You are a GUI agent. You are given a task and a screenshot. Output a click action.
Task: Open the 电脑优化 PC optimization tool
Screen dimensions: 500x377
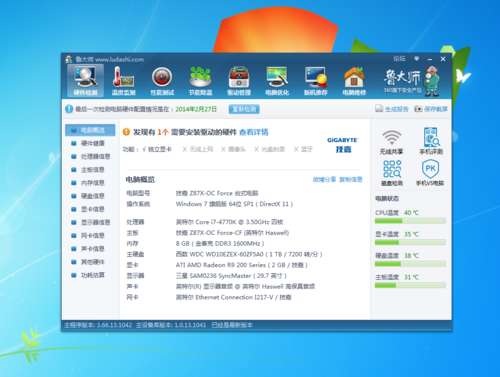point(277,81)
